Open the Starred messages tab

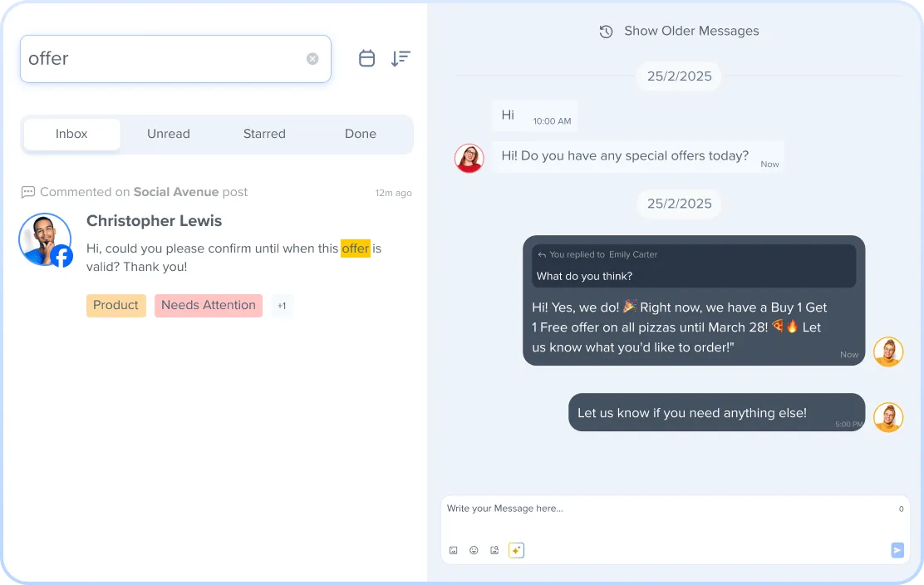(x=264, y=134)
